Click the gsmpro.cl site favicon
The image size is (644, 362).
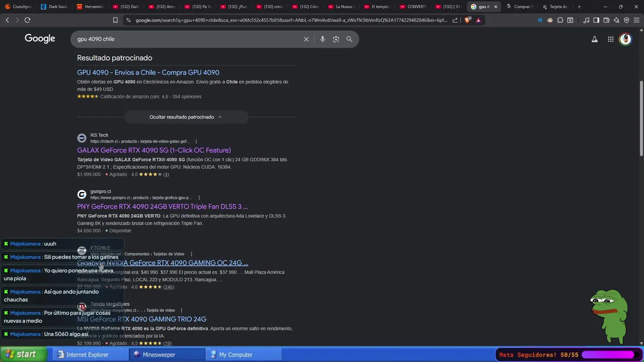coord(82,195)
